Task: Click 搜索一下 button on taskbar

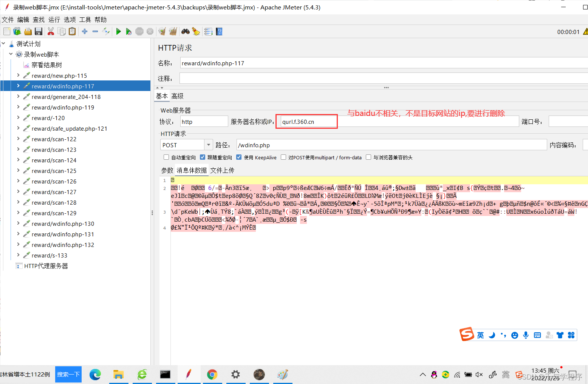Action: (x=68, y=374)
